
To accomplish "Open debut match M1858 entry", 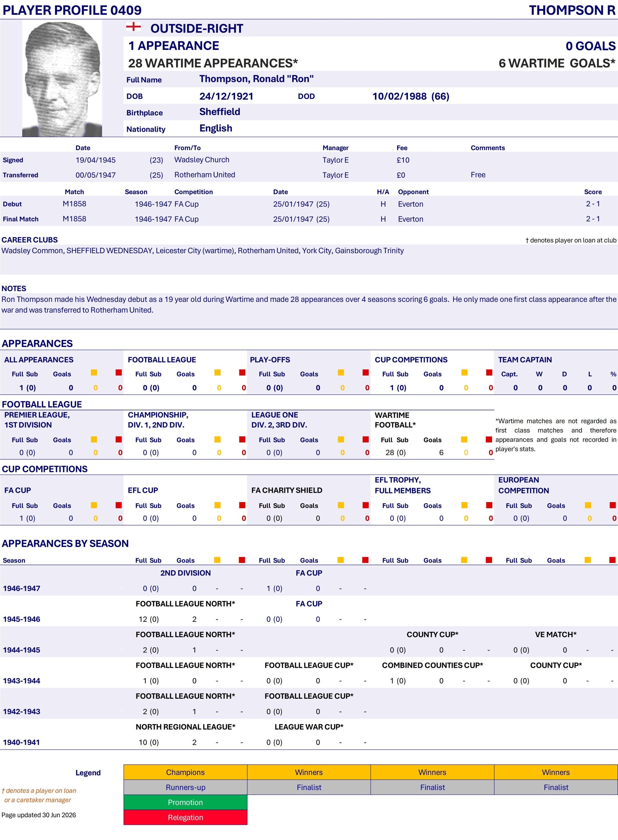I will pyautogui.click(x=74, y=204).
